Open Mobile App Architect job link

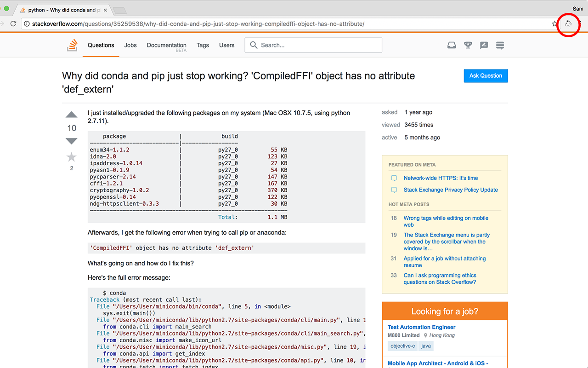coord(438,363)
